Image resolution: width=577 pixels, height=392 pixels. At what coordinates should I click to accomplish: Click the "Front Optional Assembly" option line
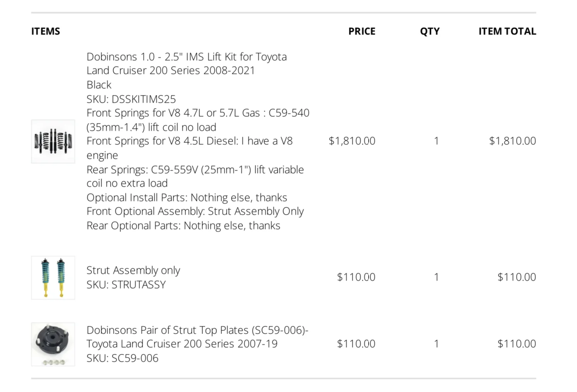coord(195,211)
